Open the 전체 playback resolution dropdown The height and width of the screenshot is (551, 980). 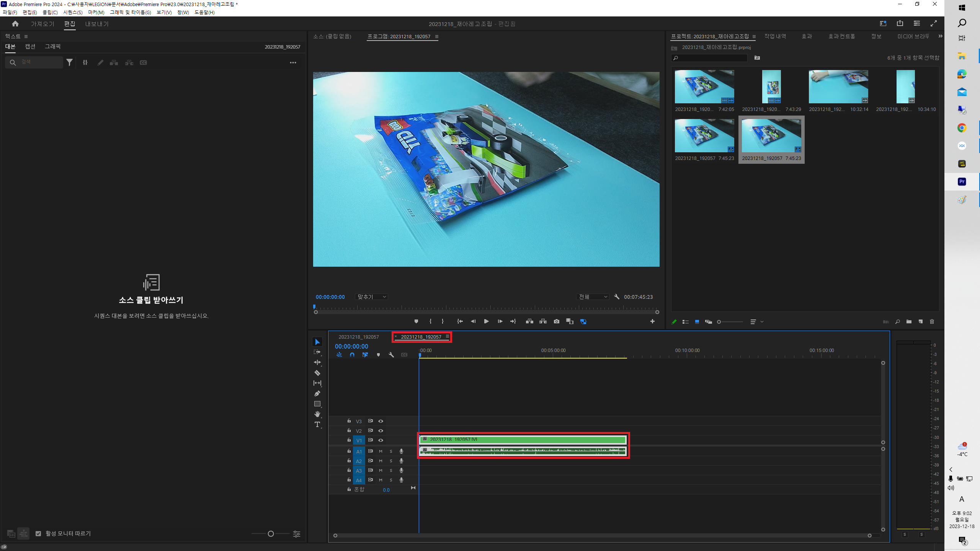tap(593, 297)
